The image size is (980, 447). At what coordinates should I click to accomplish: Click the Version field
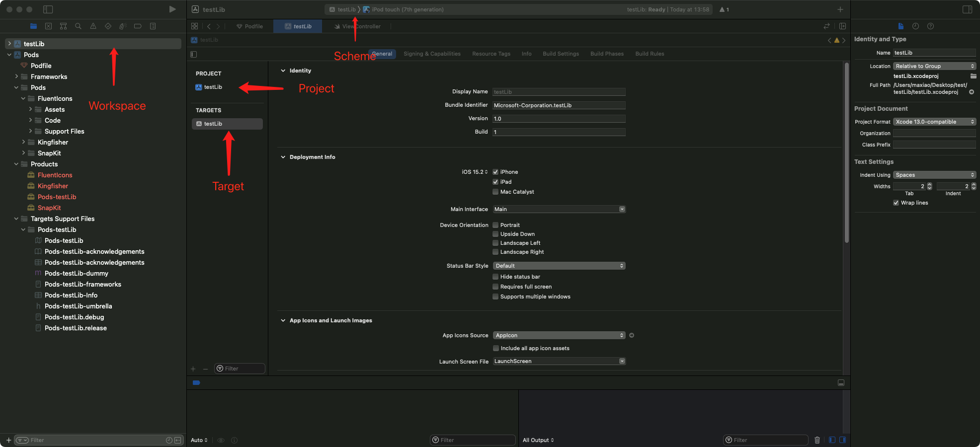(x=559, y=119)
